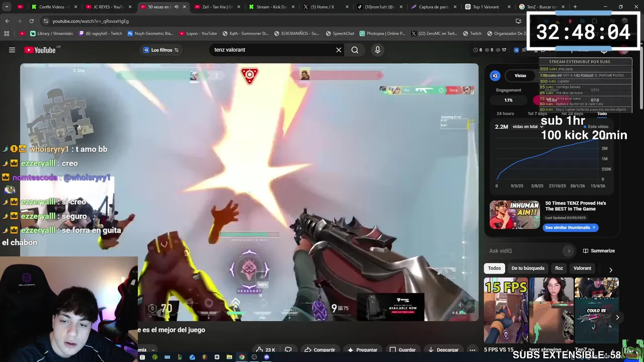The height and width of the screenshot is (362, 644).
Task: Open the more actions three-dot menu
Action: click(x=472, y=350)
